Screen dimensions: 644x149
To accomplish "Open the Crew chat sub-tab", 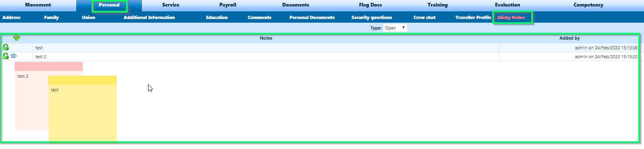I will pyautogui.click(x=425, y=17).
